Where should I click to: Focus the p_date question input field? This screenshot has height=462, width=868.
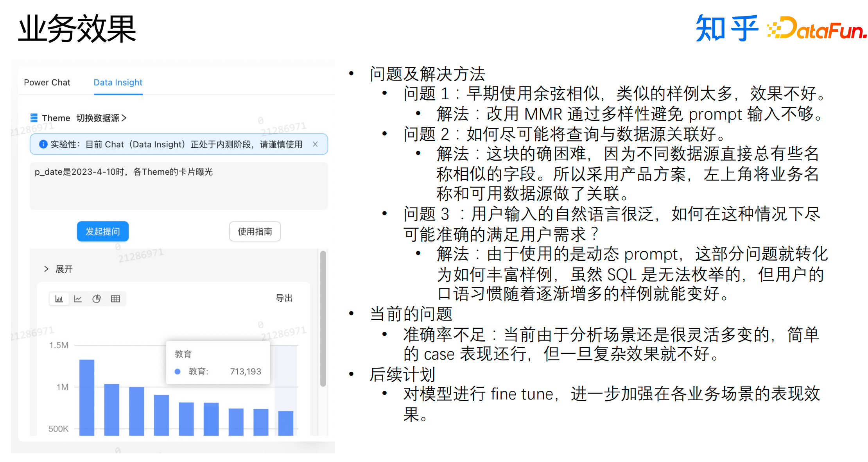coord(179,186)
